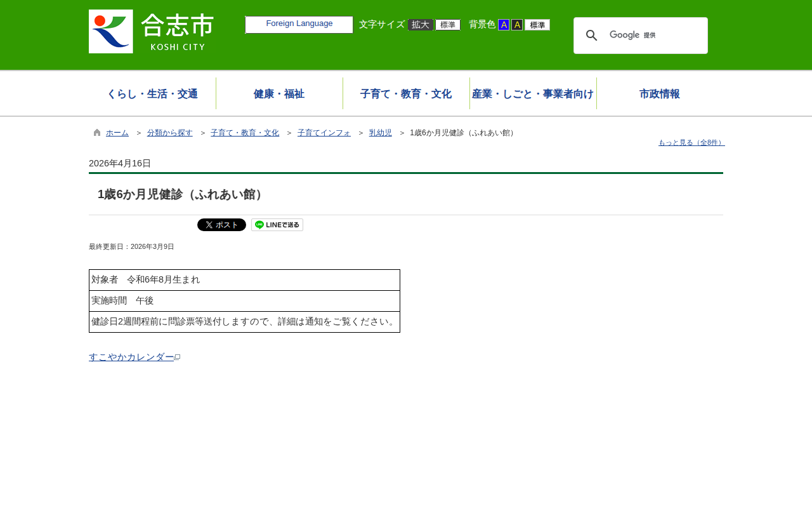Screen dimensions: 812x508
Task: Open 健康・福祉 menu
Action: pos(279,94)
